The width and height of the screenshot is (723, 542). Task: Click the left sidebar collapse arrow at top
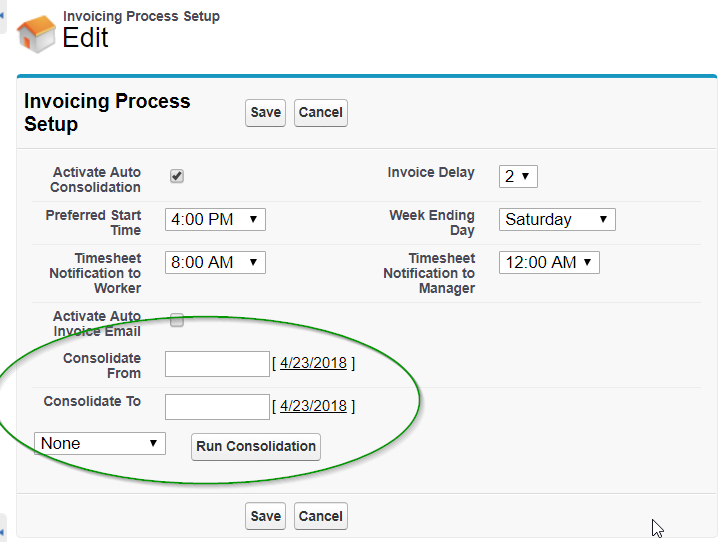click(2, 16)
